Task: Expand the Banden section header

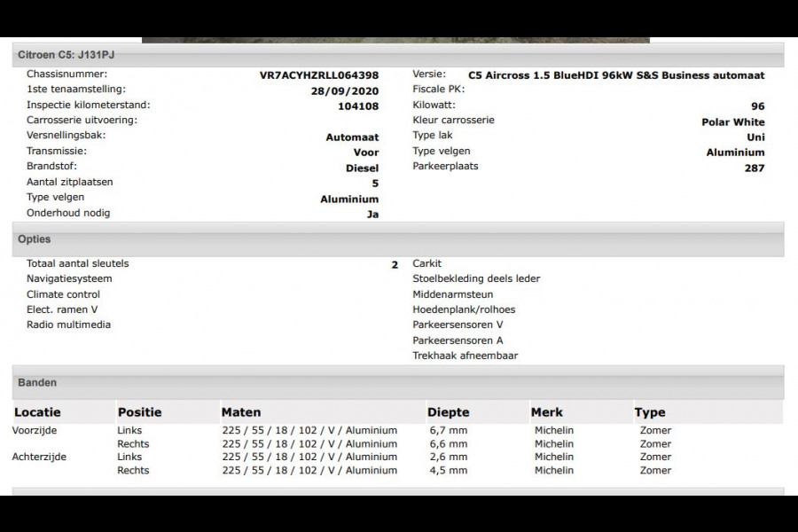Action: click(x=37, y=383)
